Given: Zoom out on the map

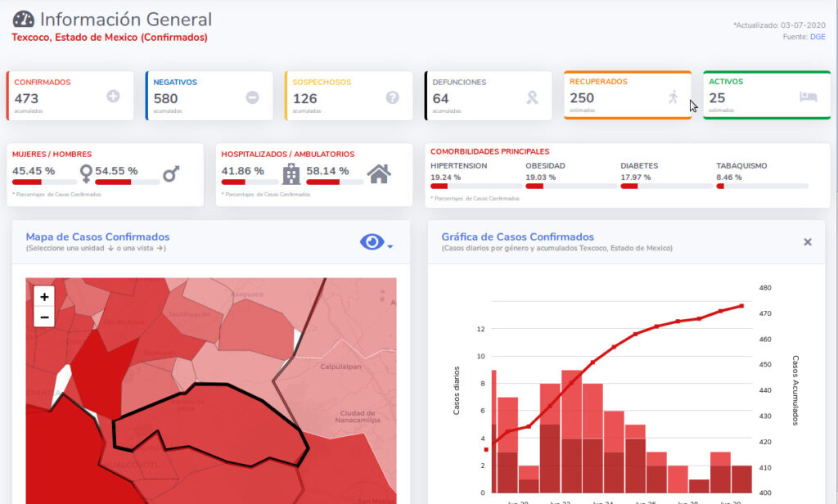Looking at the screenshot, I should 44,317.
